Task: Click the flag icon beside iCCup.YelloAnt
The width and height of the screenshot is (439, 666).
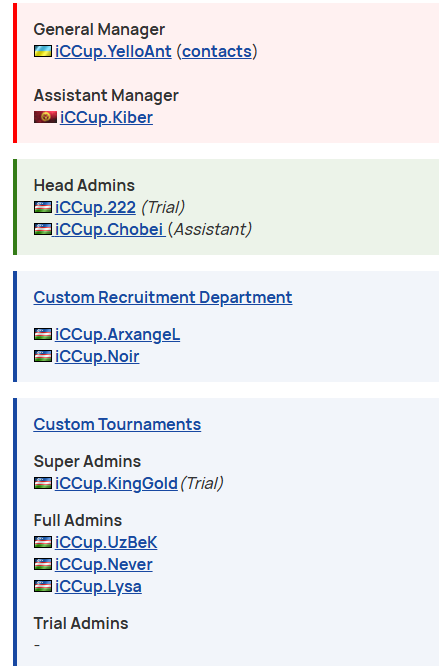Action: 43,51
